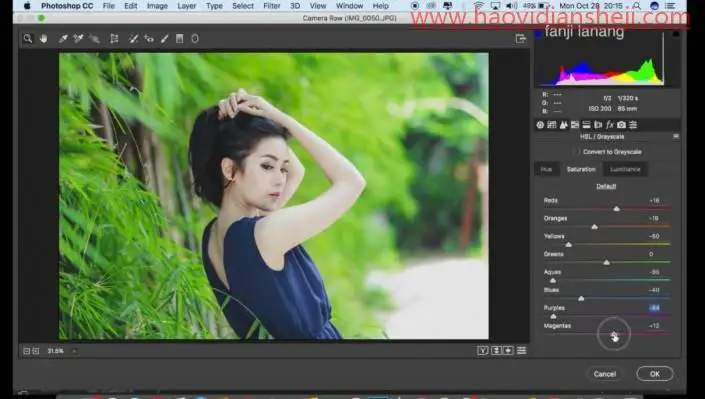
Task: Click the Greens value input field
Action: point(651,254)
